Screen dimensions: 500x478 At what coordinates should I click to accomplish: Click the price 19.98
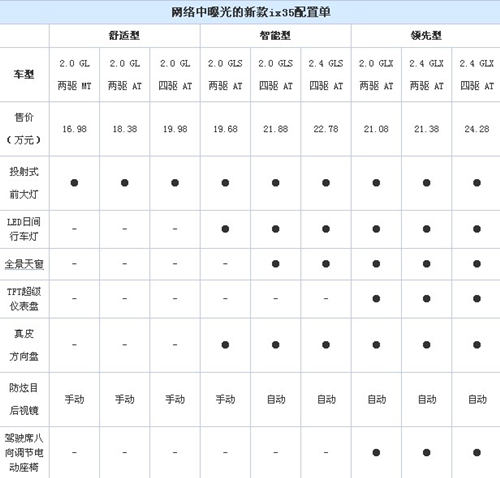pos(175,129)
